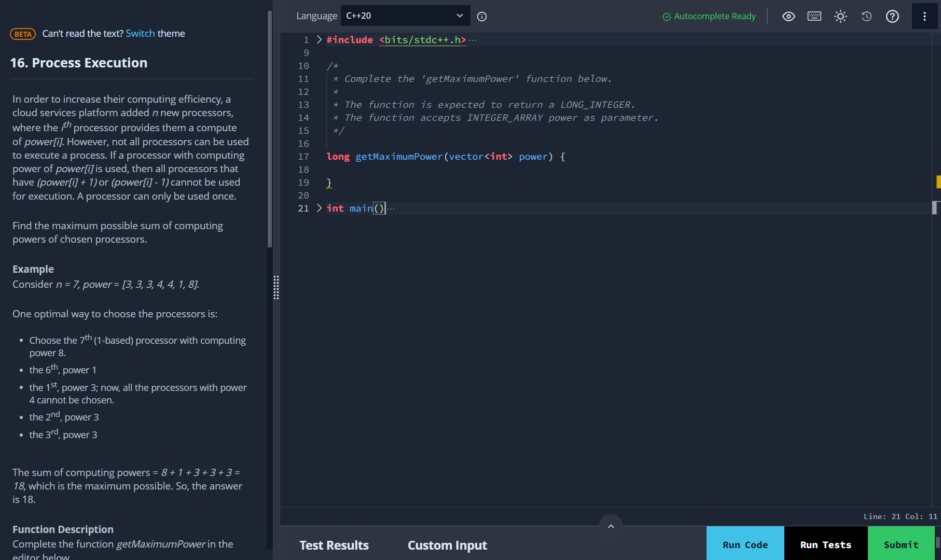Click the language info icon

coord(481,17)
